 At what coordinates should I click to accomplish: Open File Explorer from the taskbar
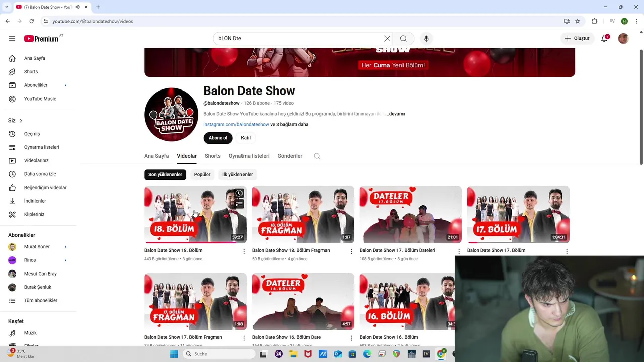(293, 354)
